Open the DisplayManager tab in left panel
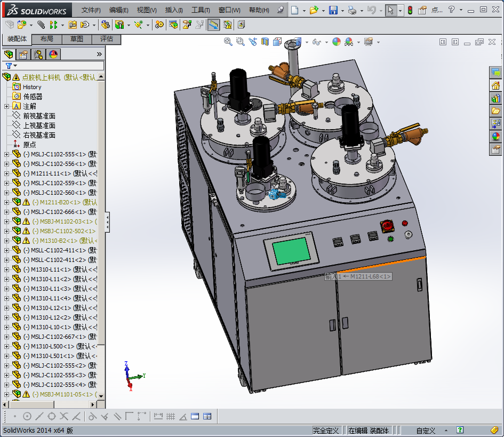This screenshot has height=437, width=504. (x=53, y=54)
